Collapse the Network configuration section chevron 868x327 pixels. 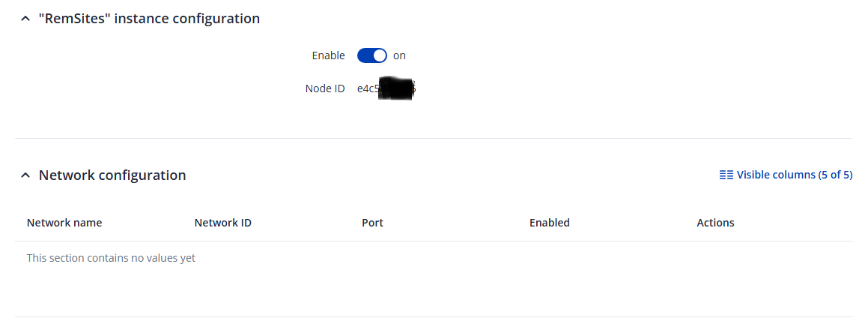(x=25, y=175)
